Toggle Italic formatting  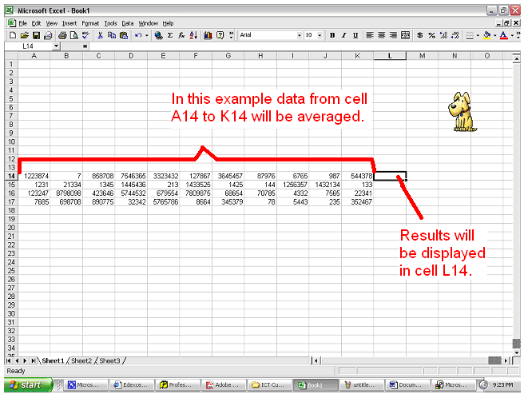tap(344, 36)
